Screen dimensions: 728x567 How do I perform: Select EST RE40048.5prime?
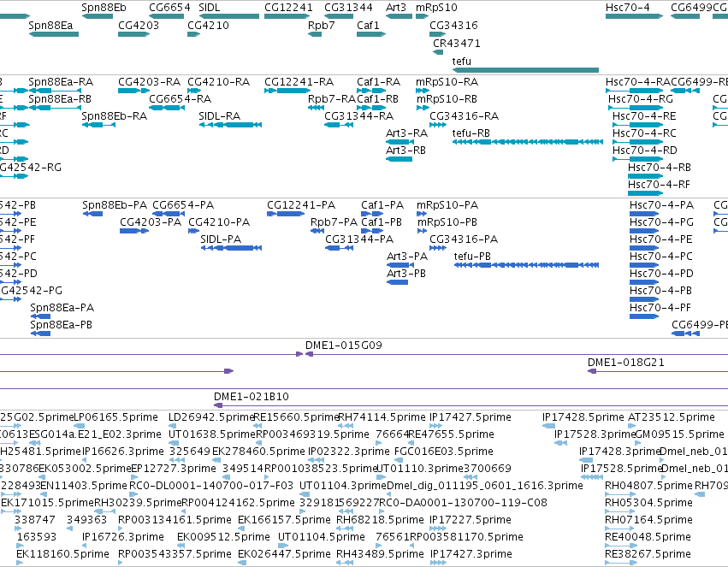coord(620,546)
